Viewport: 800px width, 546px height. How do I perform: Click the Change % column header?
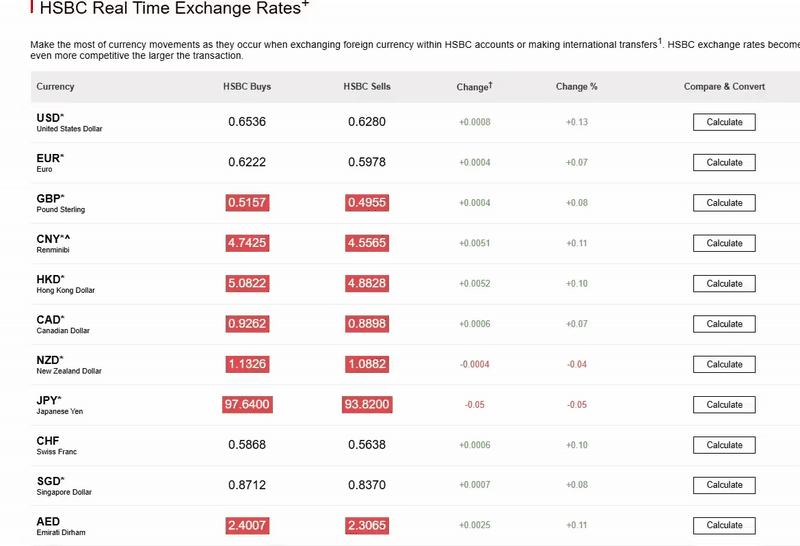(577, 86)
